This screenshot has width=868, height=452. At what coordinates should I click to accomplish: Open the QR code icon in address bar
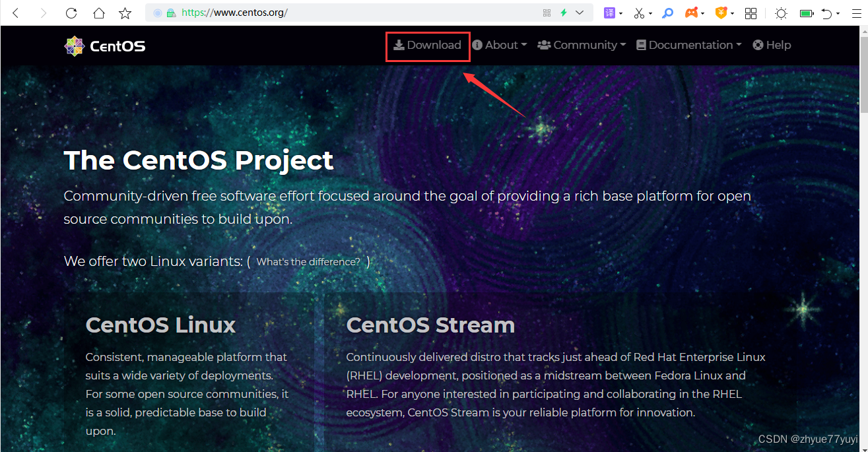[x=547, y=13]
